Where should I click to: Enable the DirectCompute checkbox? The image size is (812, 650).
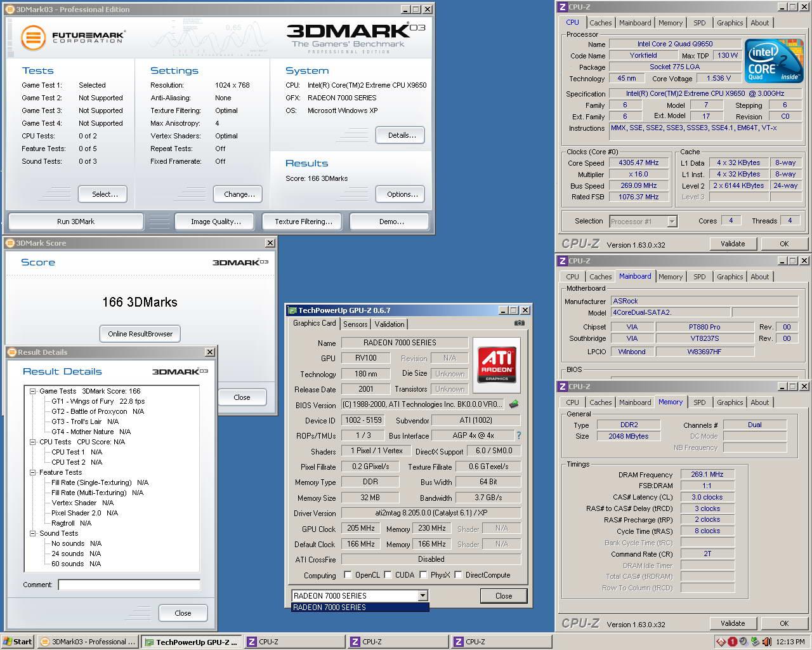click(458, 575)
